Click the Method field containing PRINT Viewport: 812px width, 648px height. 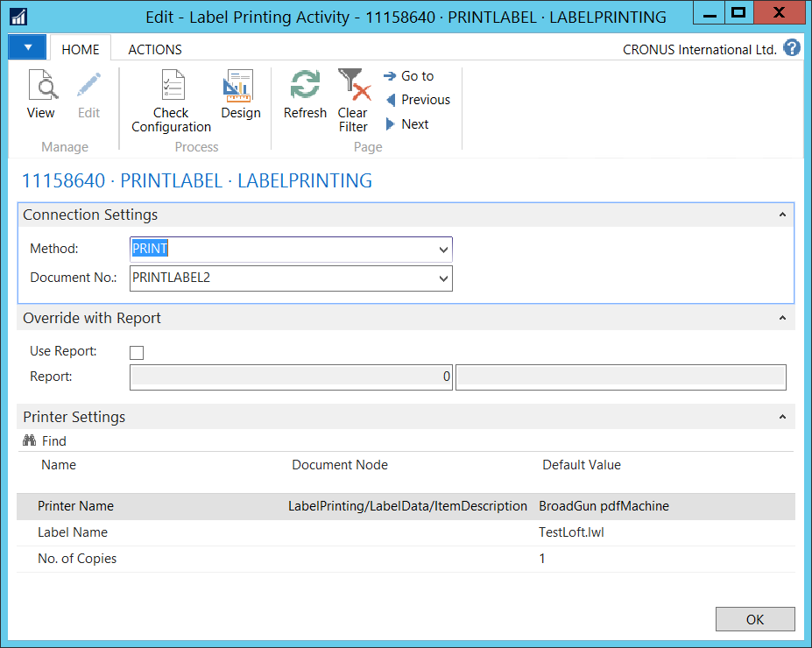(x=291, y=250)
